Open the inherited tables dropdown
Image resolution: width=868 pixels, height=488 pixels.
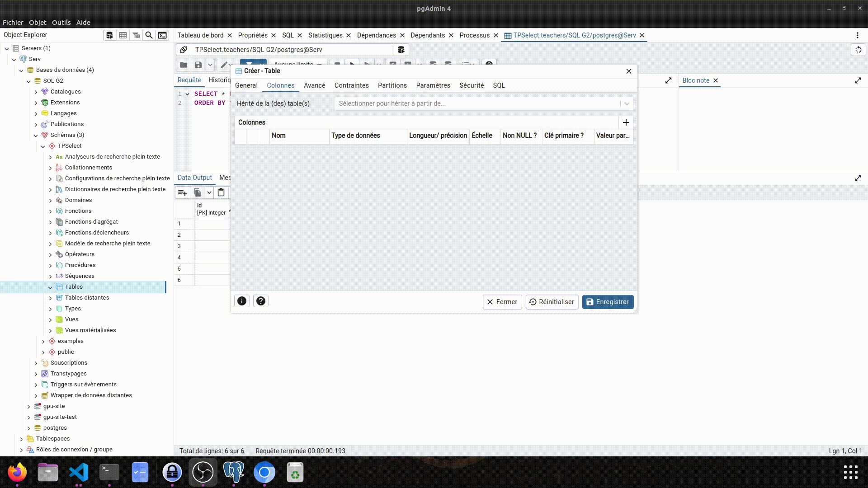627,103
